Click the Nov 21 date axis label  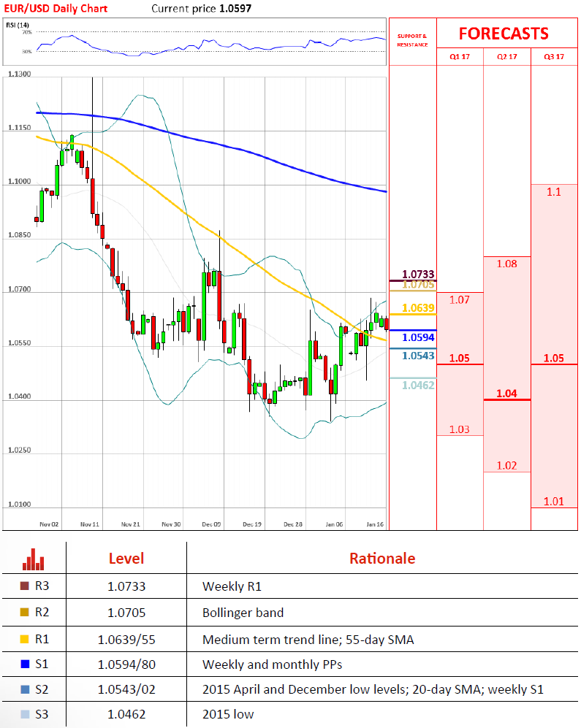(x=131, y=524)
